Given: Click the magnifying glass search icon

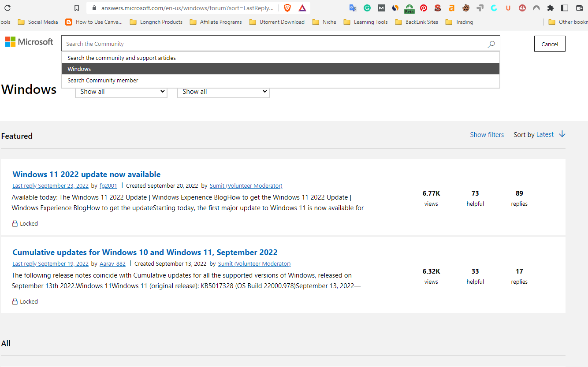Looking at the screenshot, I should pyautogui.click(x=491, y=44).
